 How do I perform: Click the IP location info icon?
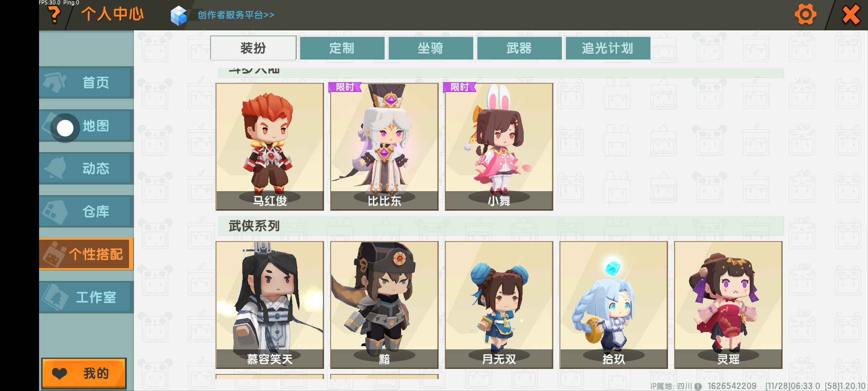[x=698, y=386]
